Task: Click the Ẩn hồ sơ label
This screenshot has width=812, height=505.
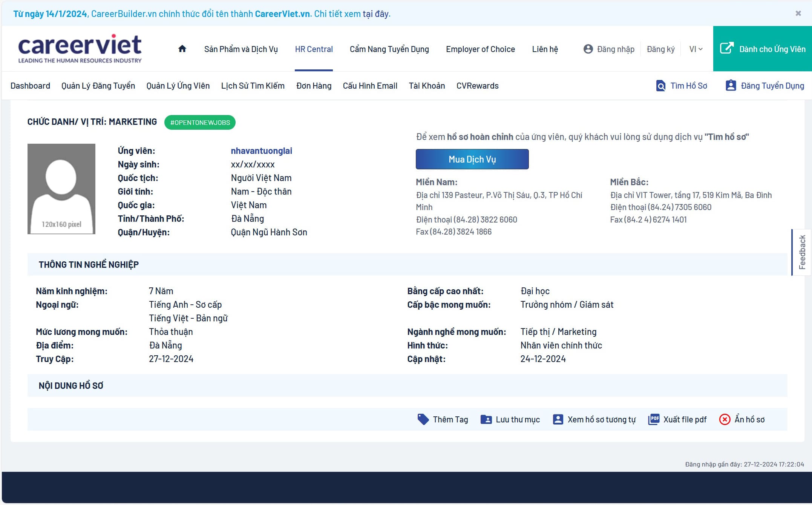Action: [749, 419]
